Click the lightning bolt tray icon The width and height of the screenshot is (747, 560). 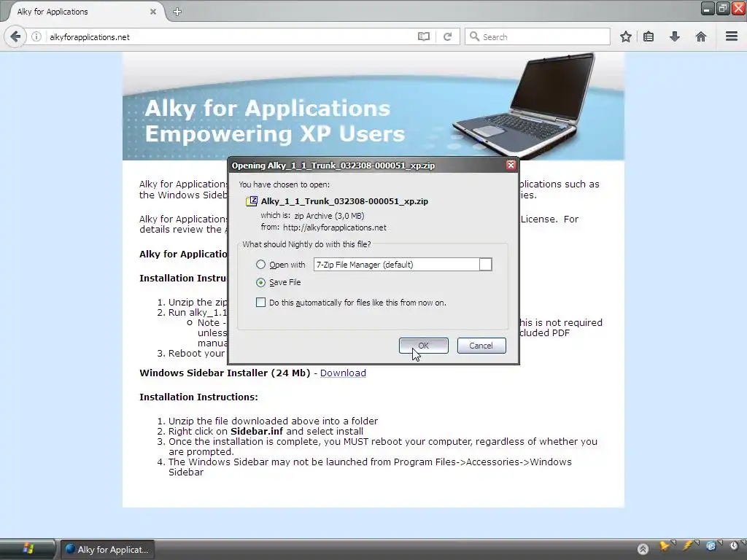click(x=688, y=547)
